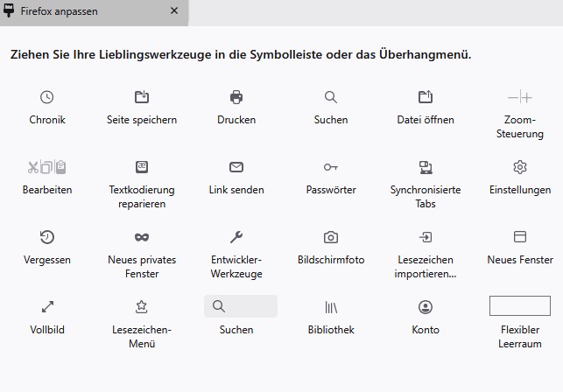Click the Einstellungen gear icon
Viewport: 563px width, 392px height.
pos(520,167)
